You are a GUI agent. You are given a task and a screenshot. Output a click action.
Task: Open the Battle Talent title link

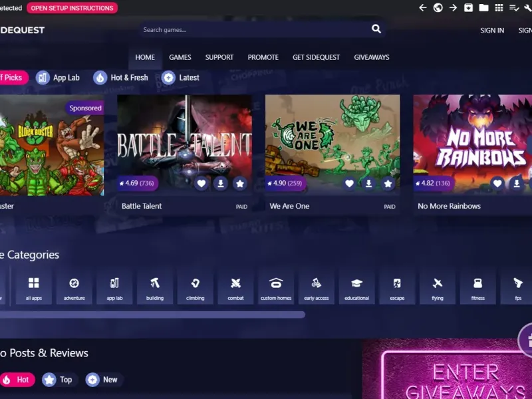[142, 206]
